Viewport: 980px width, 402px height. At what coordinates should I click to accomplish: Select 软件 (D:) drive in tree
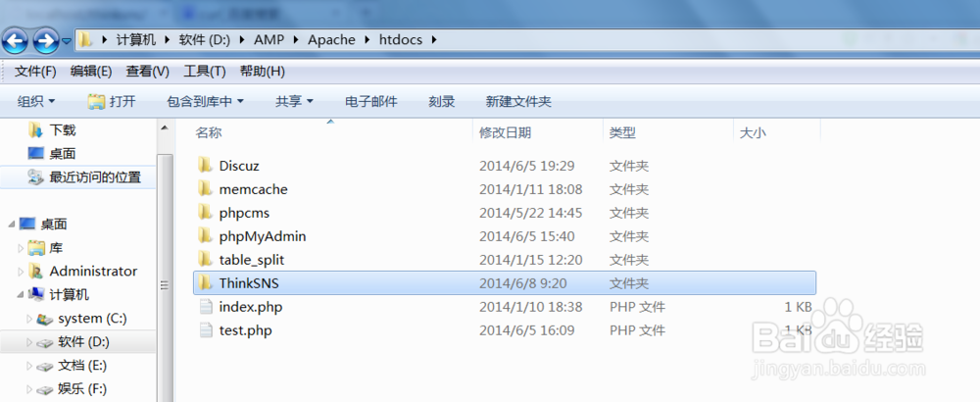[83, 342]
